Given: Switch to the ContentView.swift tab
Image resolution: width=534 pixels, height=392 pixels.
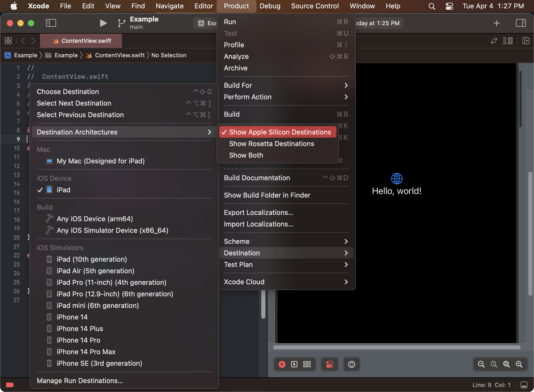Looking at the screenshot, I should point(81,41).
